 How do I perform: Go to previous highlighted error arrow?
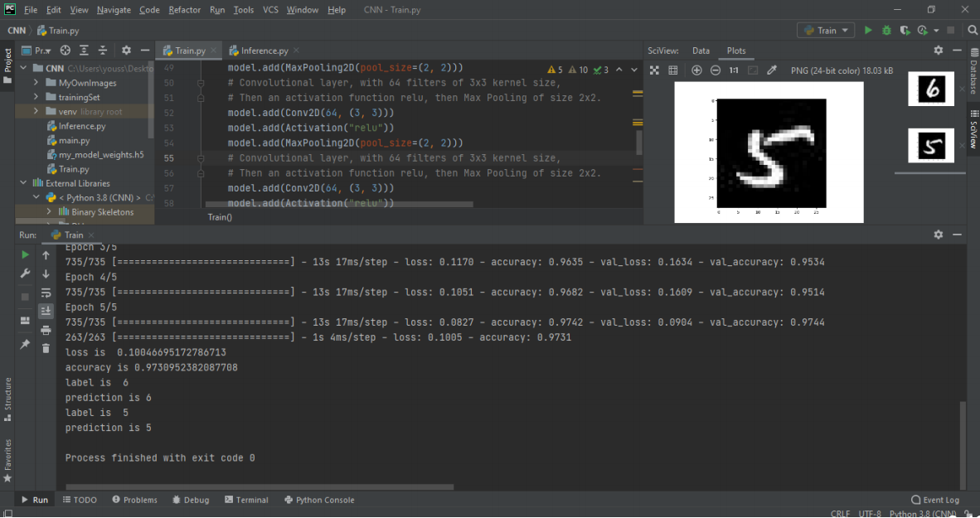(x=619, y=70)
